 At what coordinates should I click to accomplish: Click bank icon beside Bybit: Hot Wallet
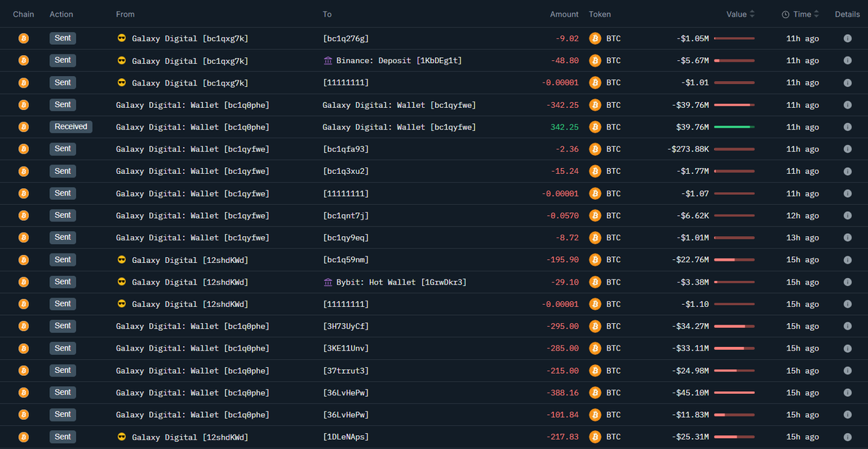pos(328,282)
